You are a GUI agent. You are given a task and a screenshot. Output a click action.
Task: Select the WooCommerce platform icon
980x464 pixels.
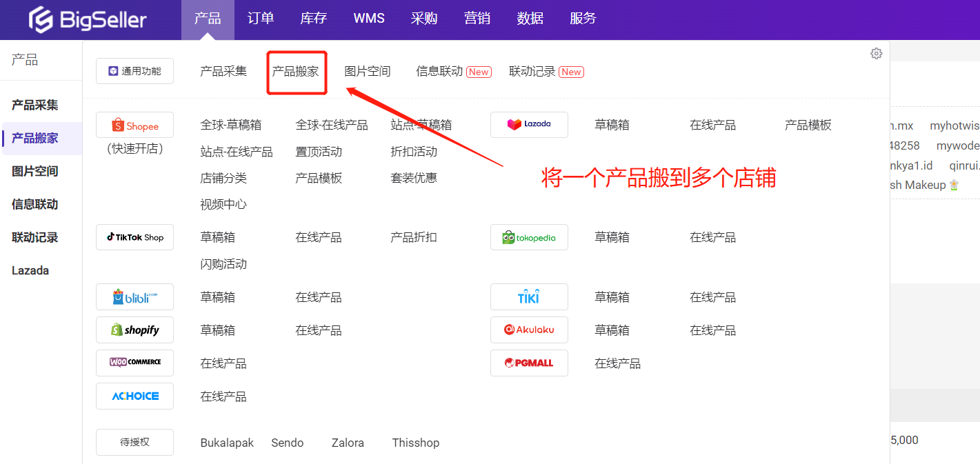(x=134, y=363)
